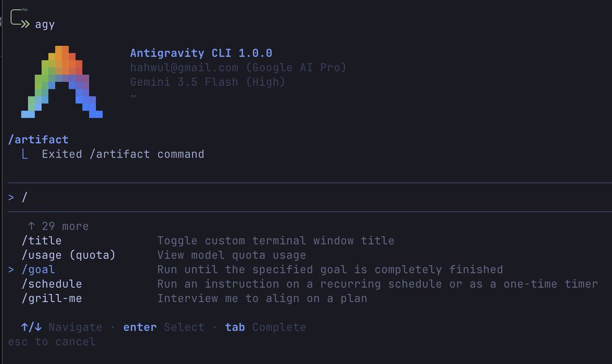
Task: Expand the 29 more hidden commands
Action: click(58, 226)
